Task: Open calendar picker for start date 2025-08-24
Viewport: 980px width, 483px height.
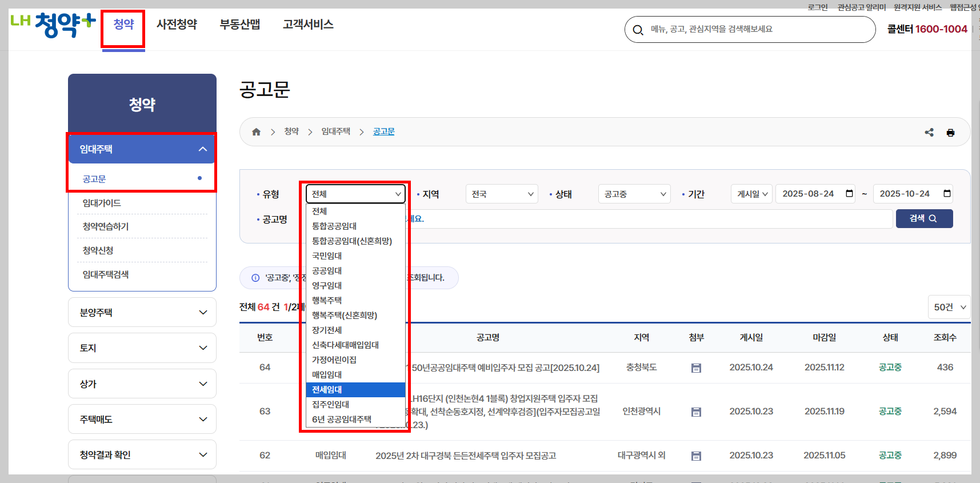Action: coord(849,194)
